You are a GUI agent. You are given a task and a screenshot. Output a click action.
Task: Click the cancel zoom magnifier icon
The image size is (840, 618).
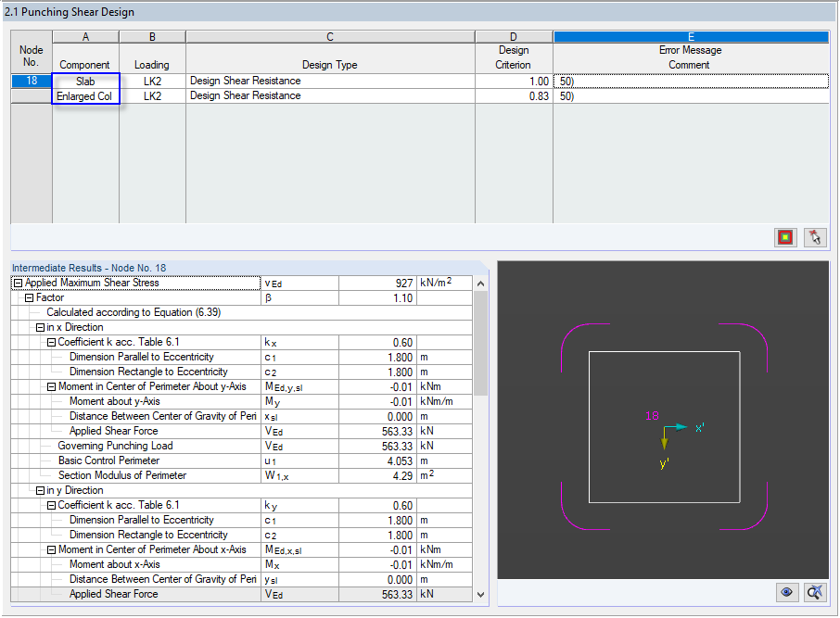tap(814, 592)
